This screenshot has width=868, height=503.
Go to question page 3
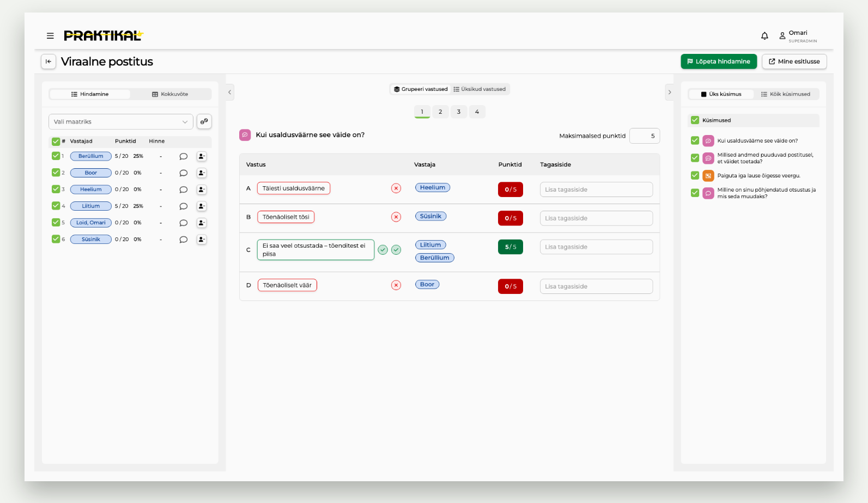coord(459,112)
